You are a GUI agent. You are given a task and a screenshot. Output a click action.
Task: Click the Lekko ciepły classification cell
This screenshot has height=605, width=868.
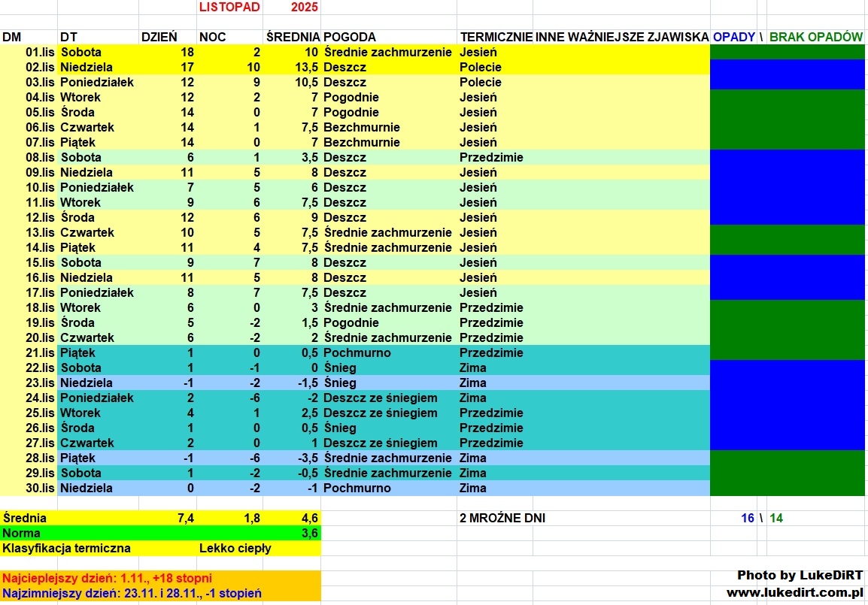tap(235, 548)
